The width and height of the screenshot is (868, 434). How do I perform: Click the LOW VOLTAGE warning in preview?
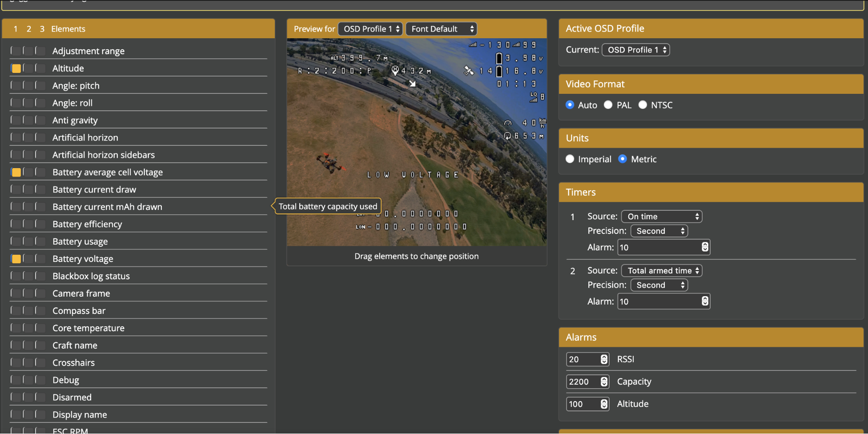click(413, 175)
